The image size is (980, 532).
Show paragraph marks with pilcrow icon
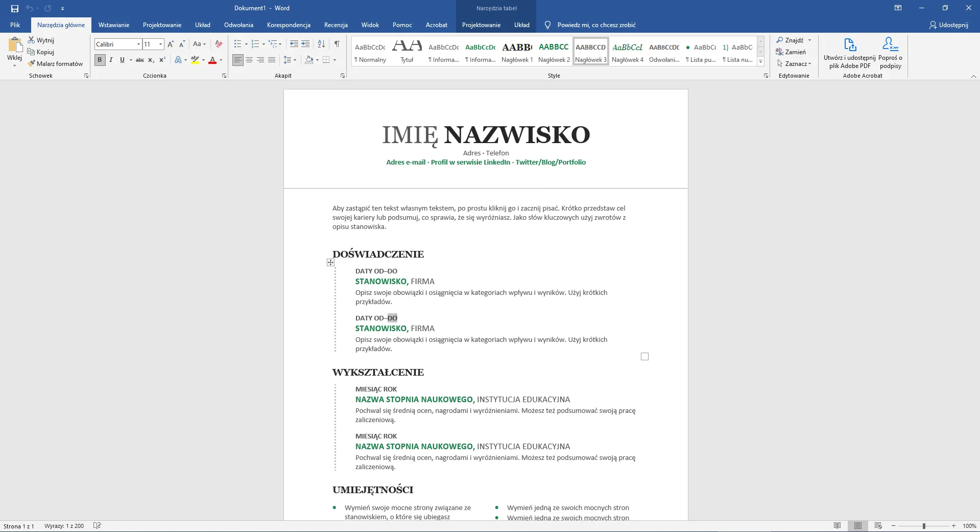337,44
